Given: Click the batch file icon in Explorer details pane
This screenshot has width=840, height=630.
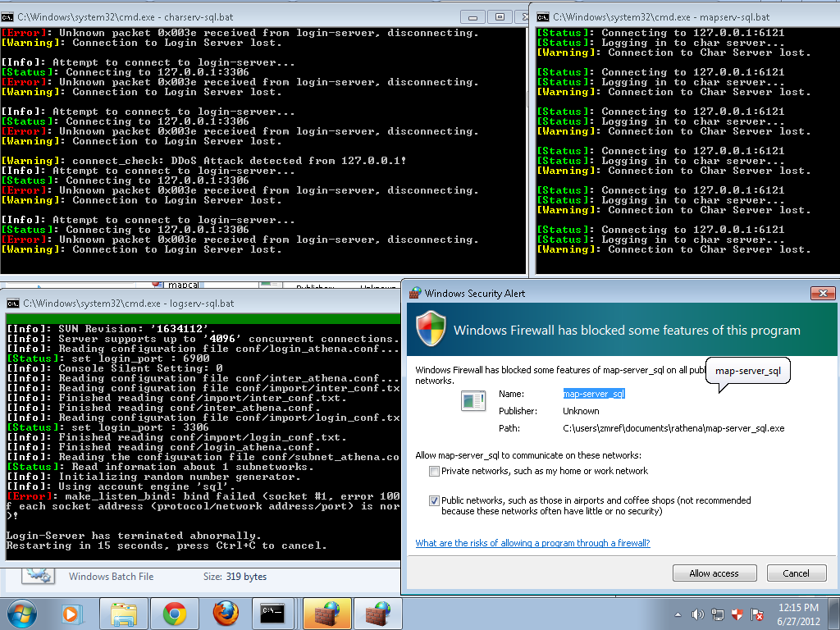Looking at the screenshot, I should 38,576.
